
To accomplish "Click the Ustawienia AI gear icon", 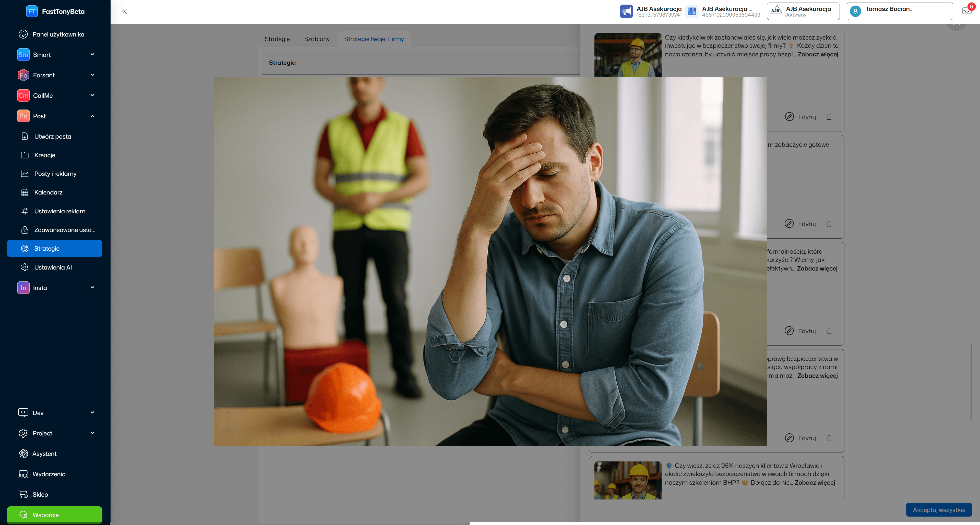I will tap(25, 267).
